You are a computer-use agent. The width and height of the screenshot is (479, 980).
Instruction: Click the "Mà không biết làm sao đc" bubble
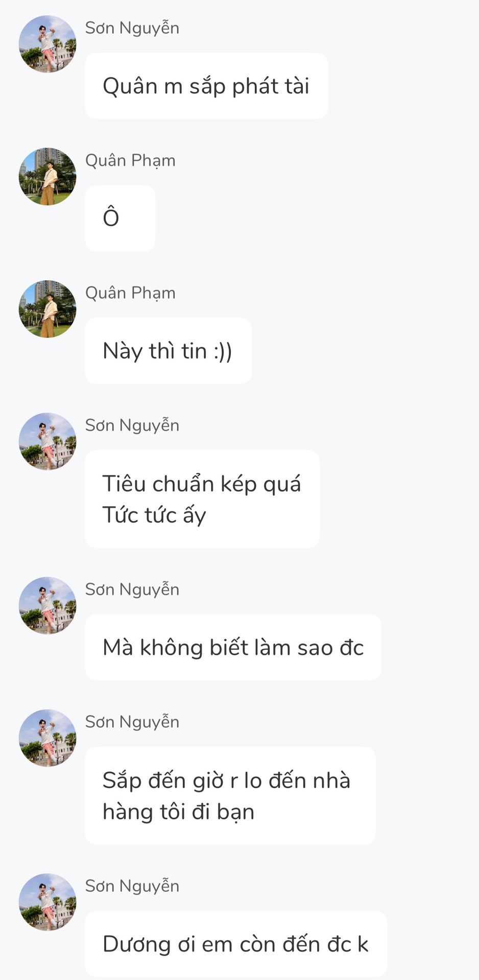pos(233,647)
